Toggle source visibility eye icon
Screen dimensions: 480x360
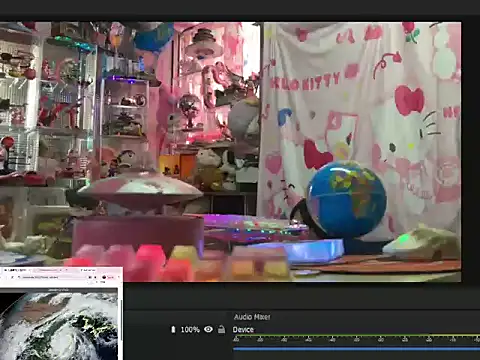[208, 329]
